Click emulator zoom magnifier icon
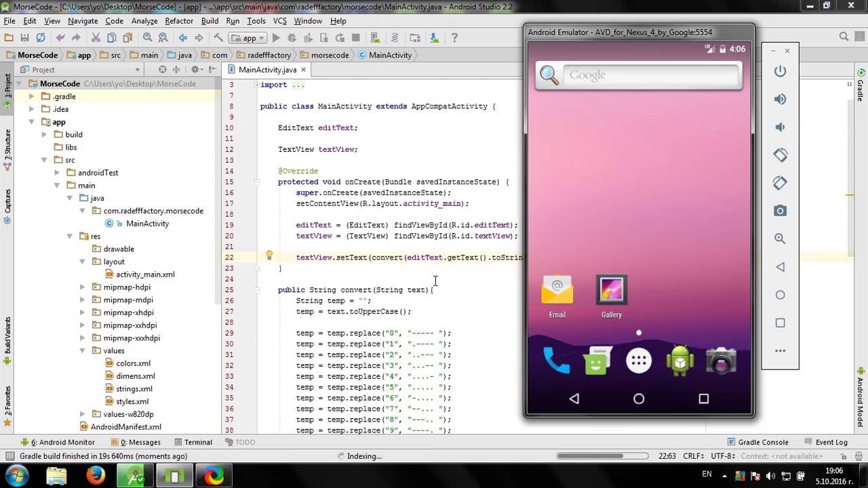 pos(780,239)
